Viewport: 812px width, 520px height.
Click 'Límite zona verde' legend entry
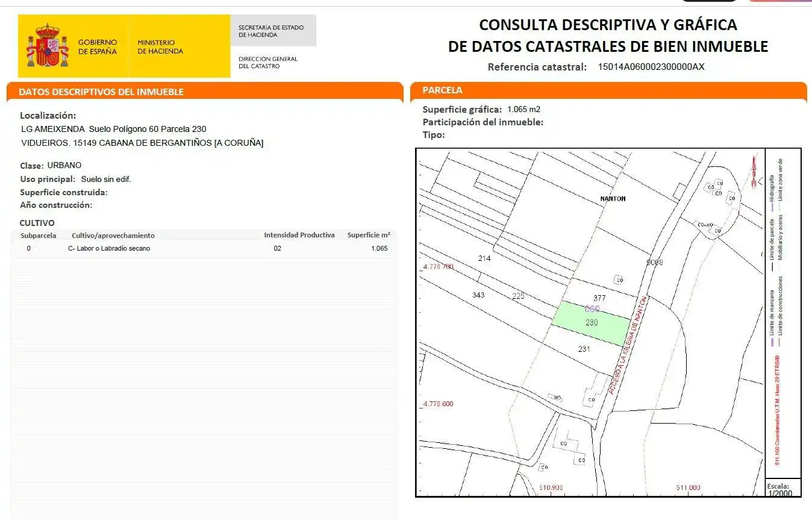click(780, 184)
